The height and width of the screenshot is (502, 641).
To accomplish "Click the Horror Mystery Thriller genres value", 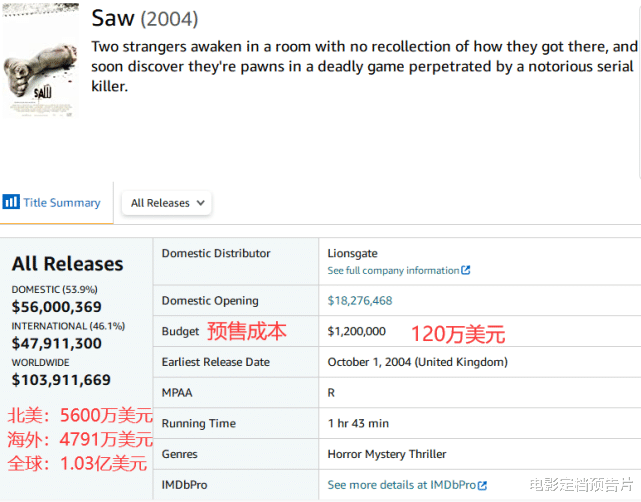I will 387,454.
